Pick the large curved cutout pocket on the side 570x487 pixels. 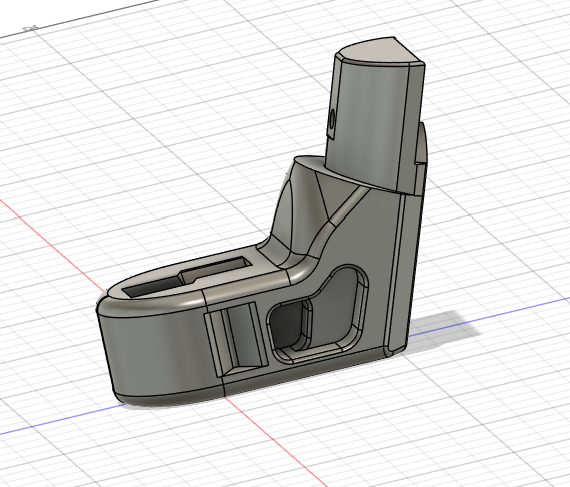point(318,313)
